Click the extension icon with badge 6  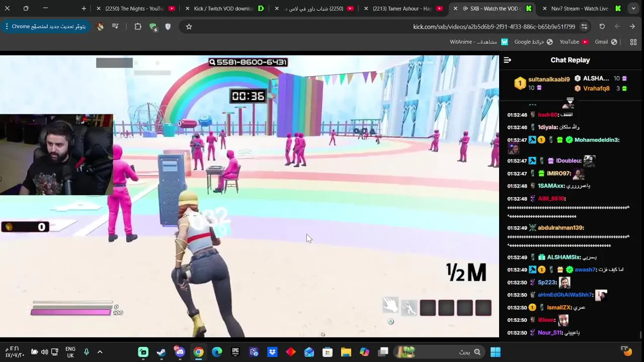(x=153, y=27)
